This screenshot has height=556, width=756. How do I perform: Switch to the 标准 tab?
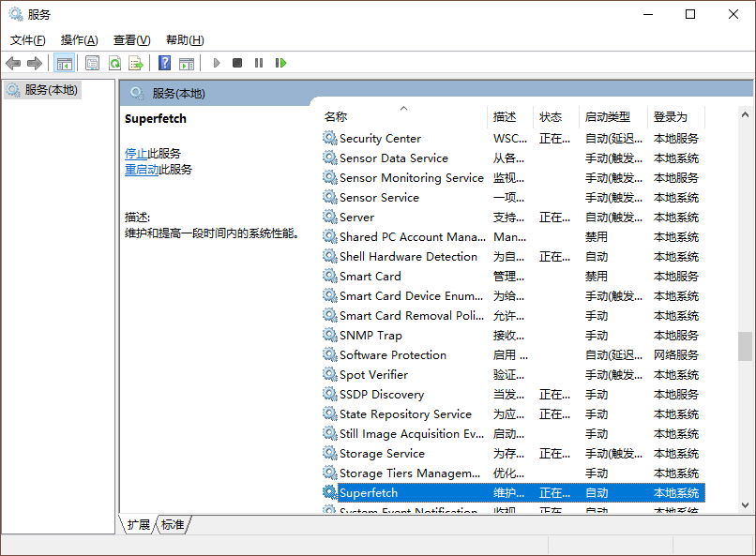coord(172,525)
